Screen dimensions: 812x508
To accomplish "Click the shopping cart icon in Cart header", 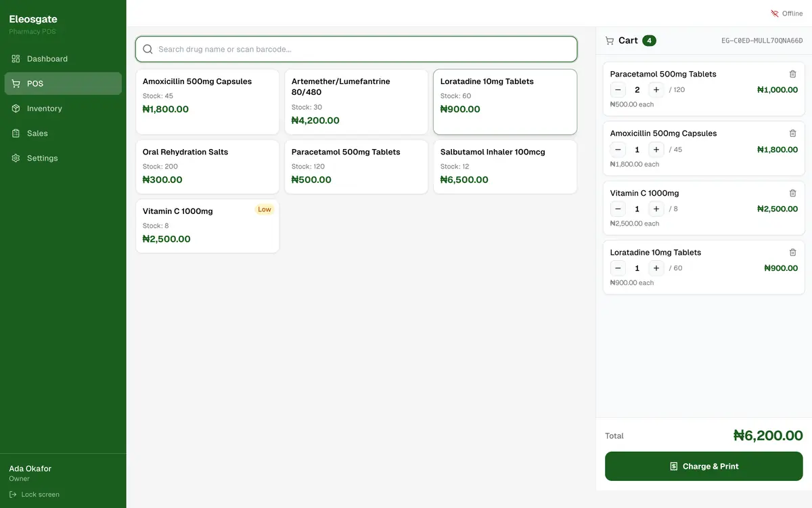I will point(610,41).
